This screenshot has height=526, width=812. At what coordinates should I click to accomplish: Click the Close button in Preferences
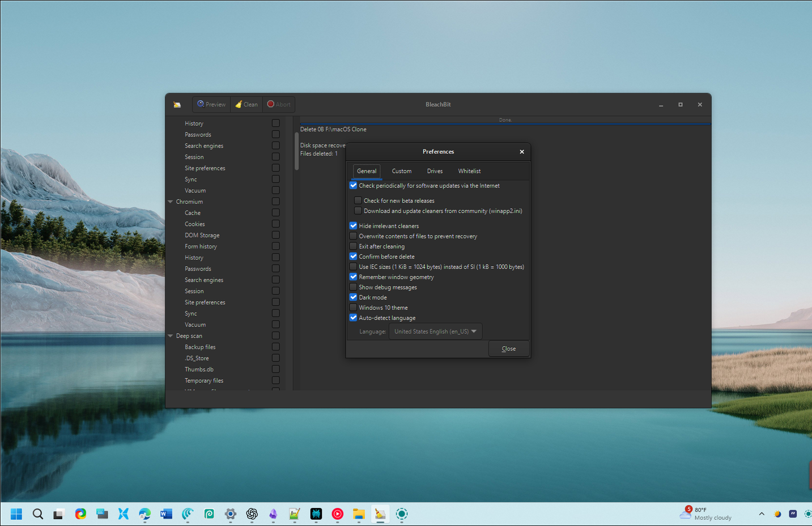508,349
